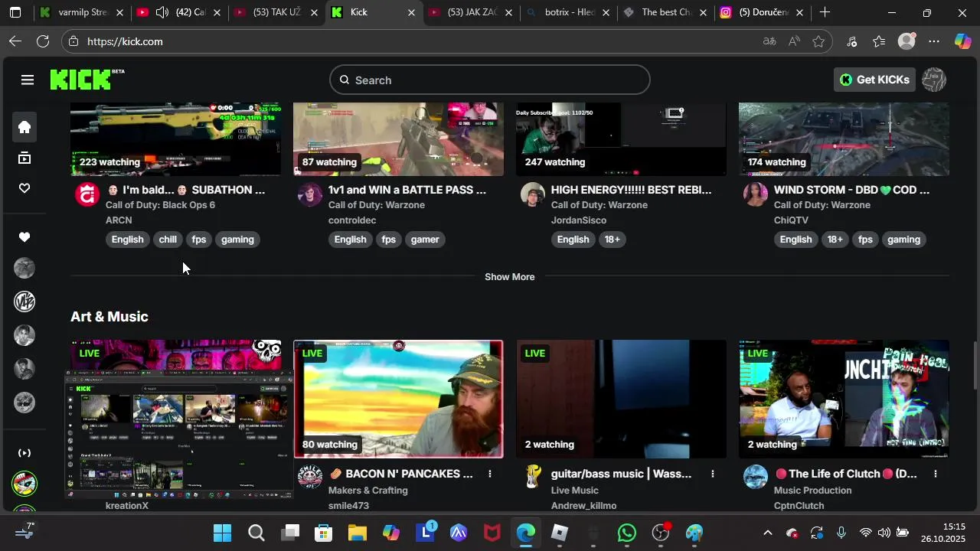Open WhatsApp from the taskbar
980x551 pixels.
point(627,533)
